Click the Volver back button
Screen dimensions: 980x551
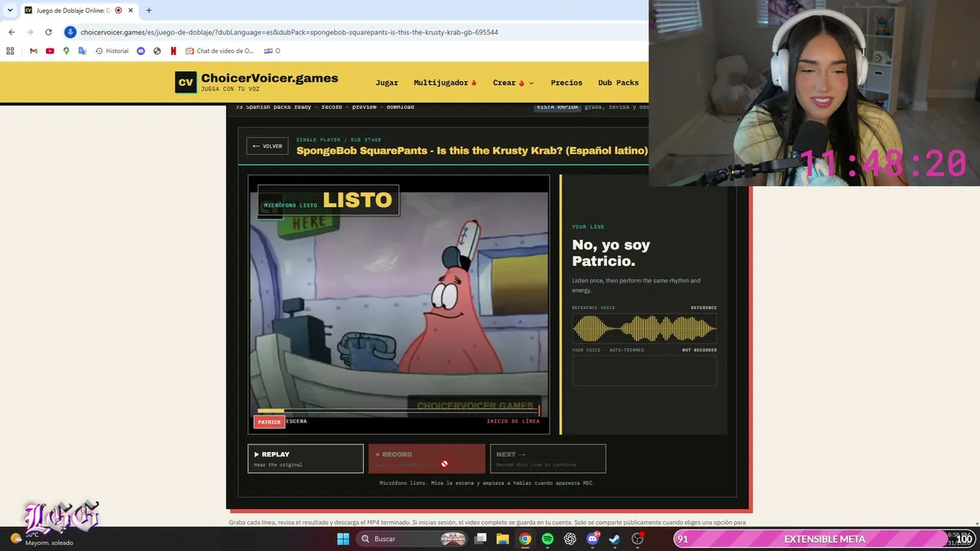pyautogui.click(x=267, y=146)
